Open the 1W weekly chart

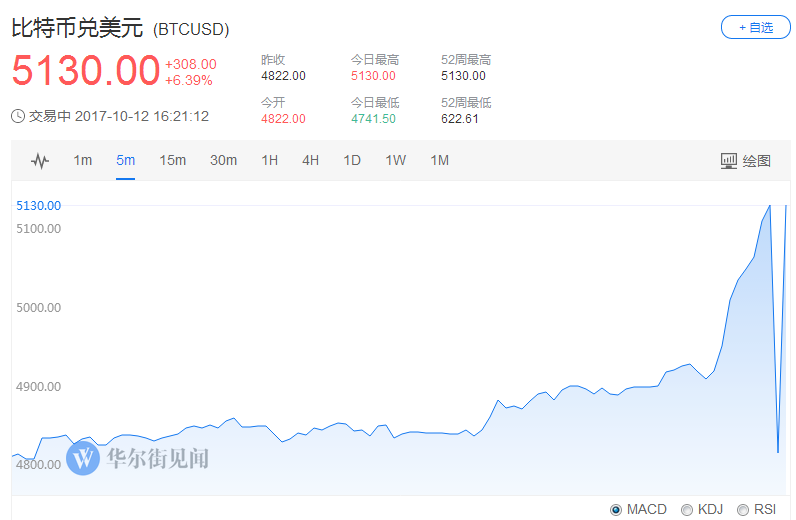tap(395, 161)
